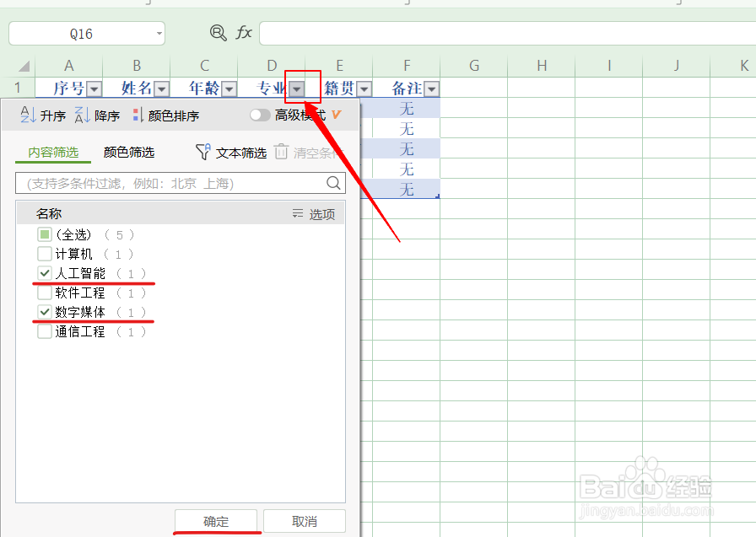Image resolution: width=756 pixels, height=537 pixels.
Task: Toggle the (全选) checkbox
Action: [x=45, y=234]
